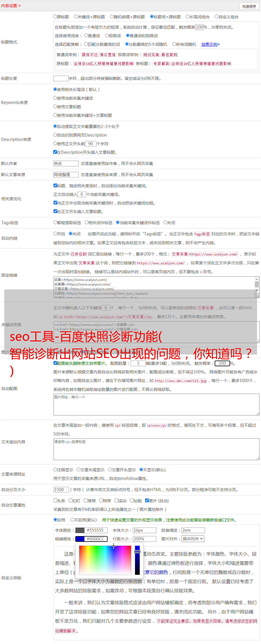
Task: Click the 标题长度 character limit field
Action: (61, 78)
